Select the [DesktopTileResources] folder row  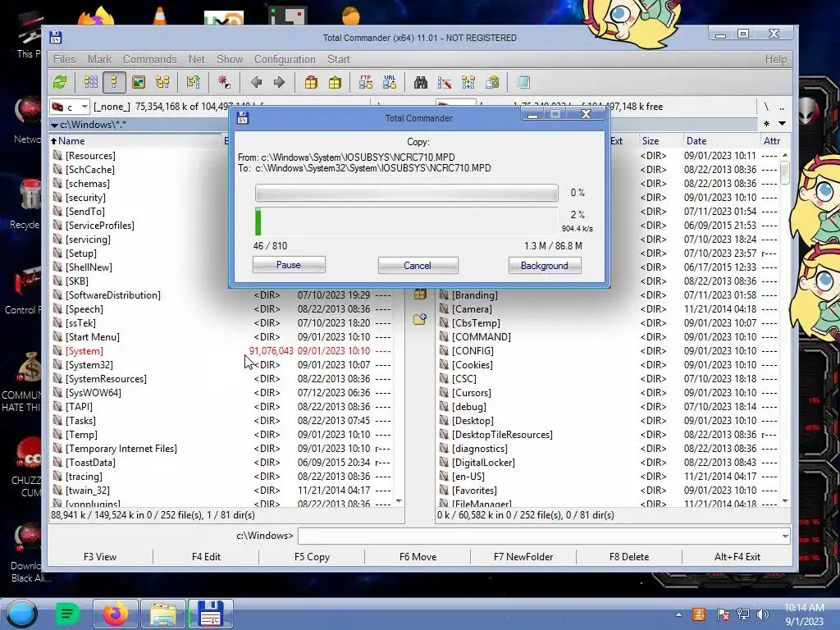click(x=608, y=435)
